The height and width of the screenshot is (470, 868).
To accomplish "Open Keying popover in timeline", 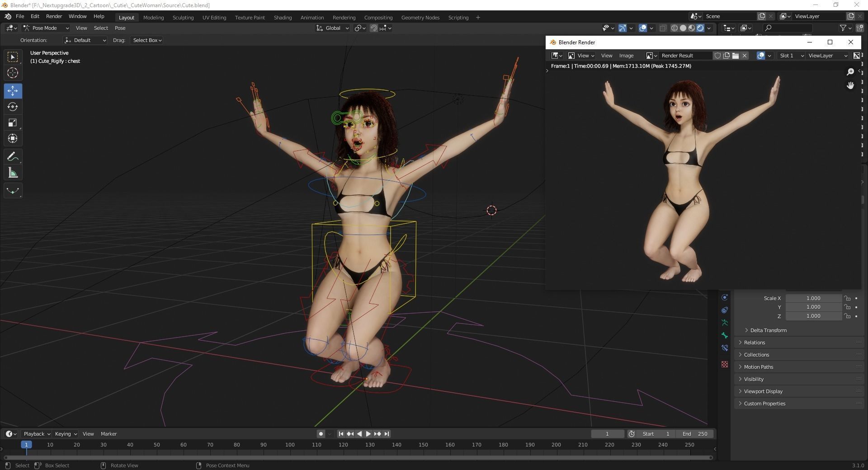I will (66, 434).
